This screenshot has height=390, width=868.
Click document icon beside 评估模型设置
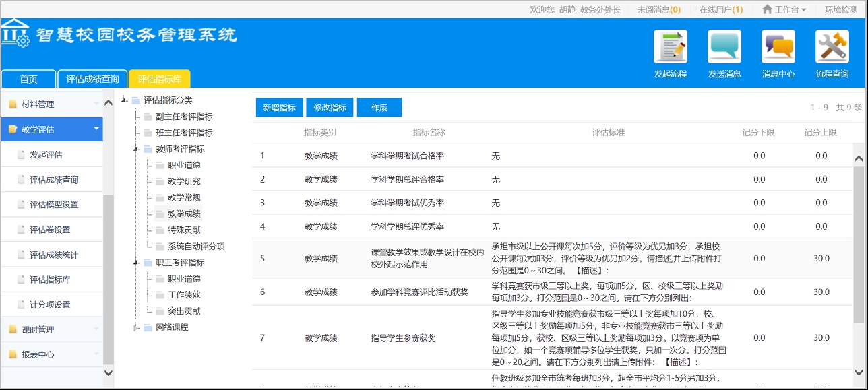pyautogui.click(x=22, y=205)
